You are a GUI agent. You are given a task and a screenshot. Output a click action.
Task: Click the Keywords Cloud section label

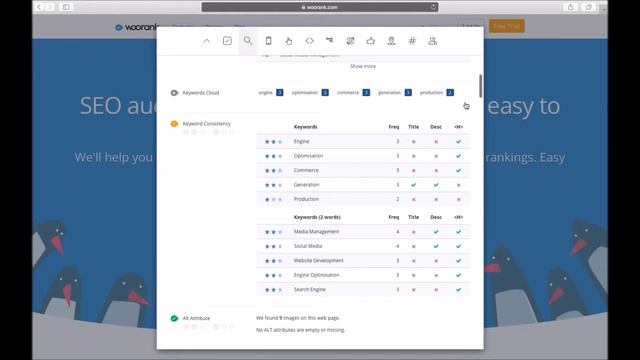[201, 93]
